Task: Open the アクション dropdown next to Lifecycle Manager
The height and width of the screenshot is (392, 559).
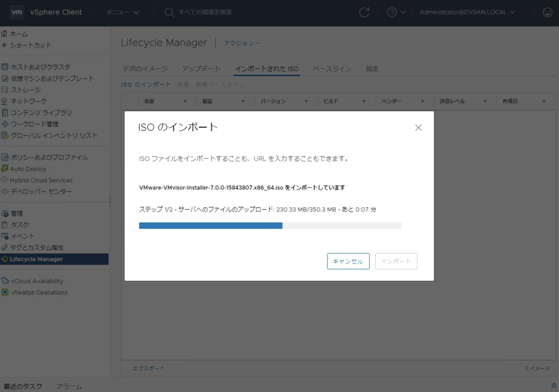Action: tap(241, 43)
